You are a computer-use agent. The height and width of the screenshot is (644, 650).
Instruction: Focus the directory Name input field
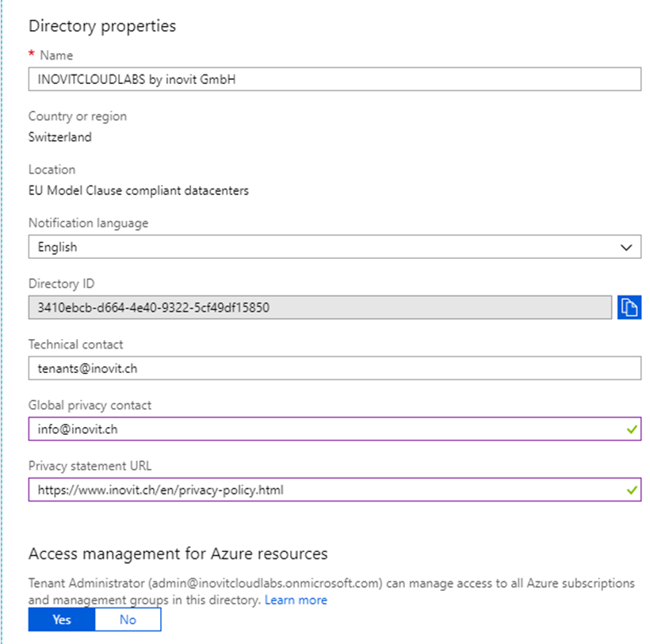(x=335, y=79)
